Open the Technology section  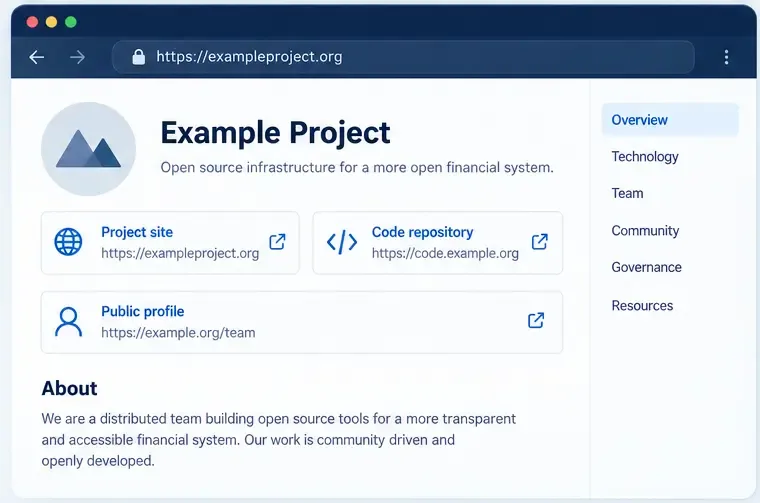pos(645,157)
